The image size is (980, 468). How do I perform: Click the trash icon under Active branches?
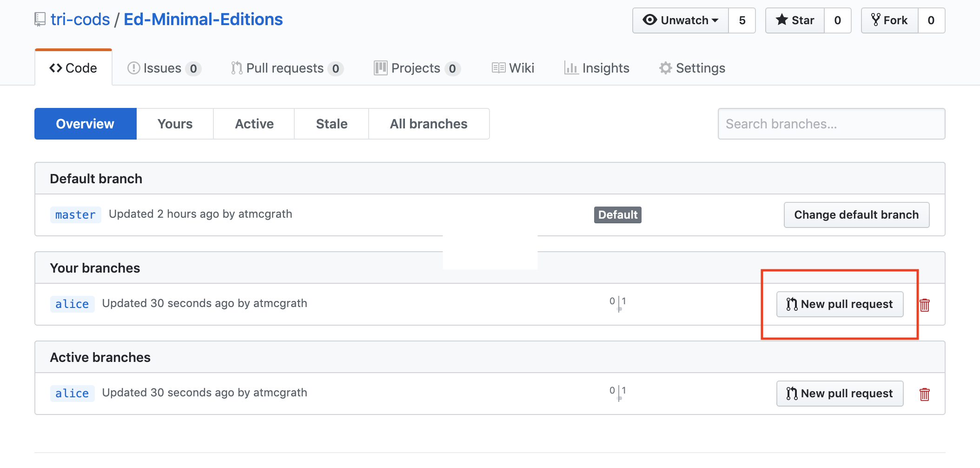pos(925,393)
